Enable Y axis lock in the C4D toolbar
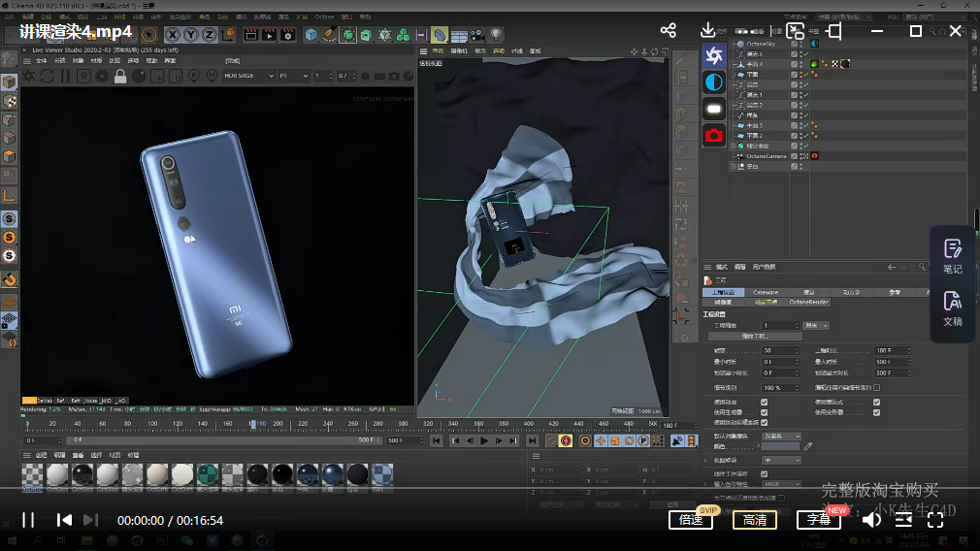Screen dimensions: 980x551 click(x=190, y=35)
